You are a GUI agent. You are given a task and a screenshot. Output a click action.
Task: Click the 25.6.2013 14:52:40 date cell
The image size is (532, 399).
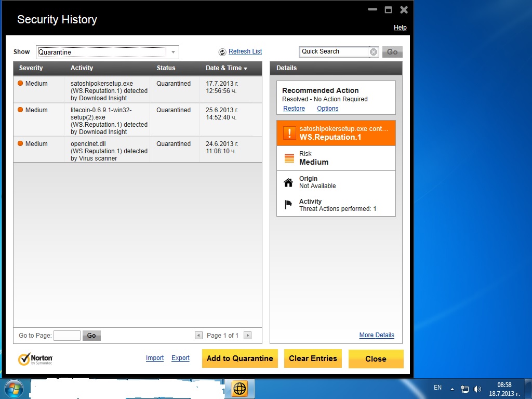pos(222,114)
